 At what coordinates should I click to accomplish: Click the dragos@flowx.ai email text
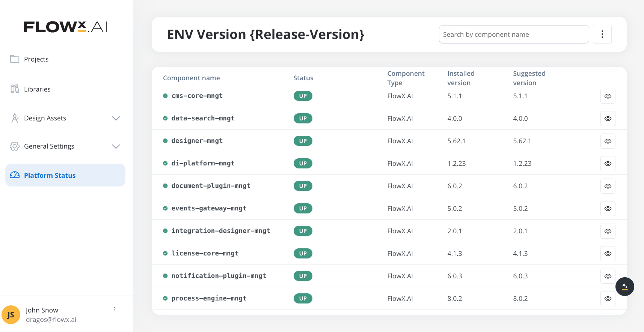tap(51, 320)
